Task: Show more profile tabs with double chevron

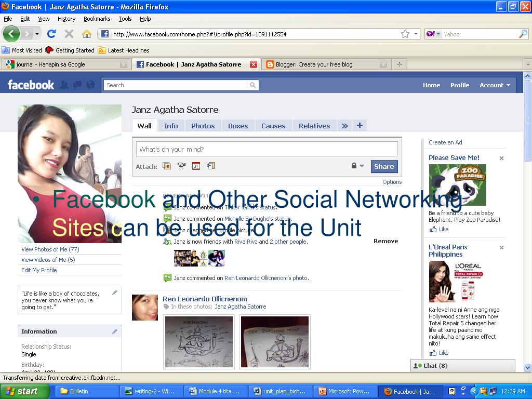Action: click(345, 126)
